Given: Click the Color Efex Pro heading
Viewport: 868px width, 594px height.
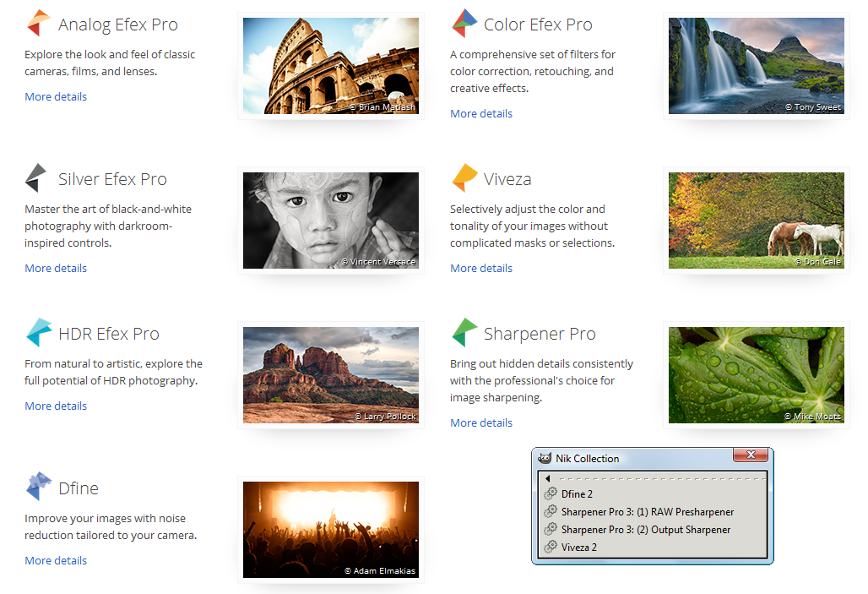Looking at the screenshot, I should point(538,25).
